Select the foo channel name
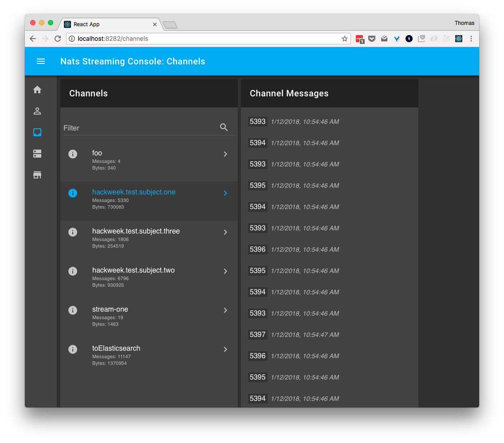The image size is (504, 443). pyautogui.click(x=97, y=153)
